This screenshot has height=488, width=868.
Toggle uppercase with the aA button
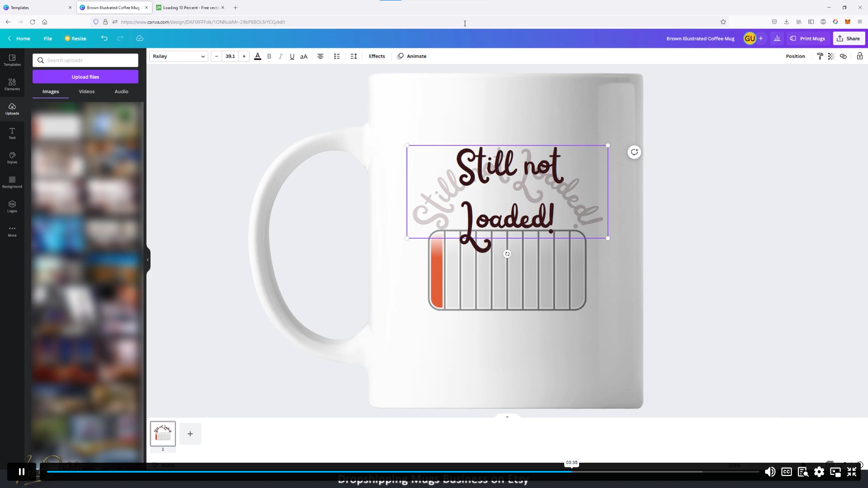pos(303,56)
